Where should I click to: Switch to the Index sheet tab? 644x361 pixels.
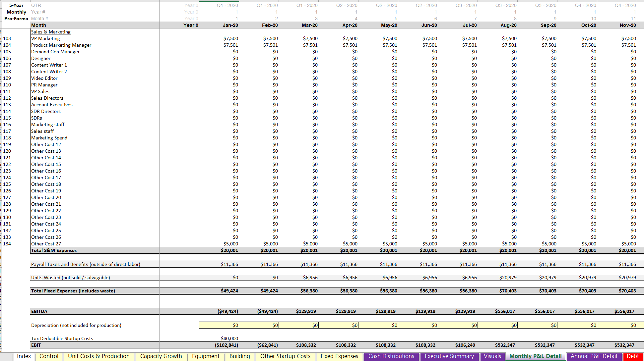(x=24, y=356)
